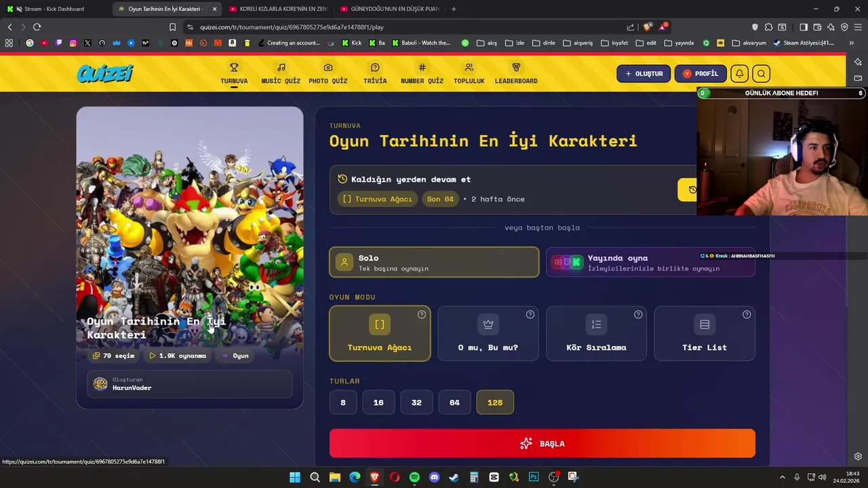Click the 79 seçim label
The image size is (868, 488).
[x=114, y=356]
